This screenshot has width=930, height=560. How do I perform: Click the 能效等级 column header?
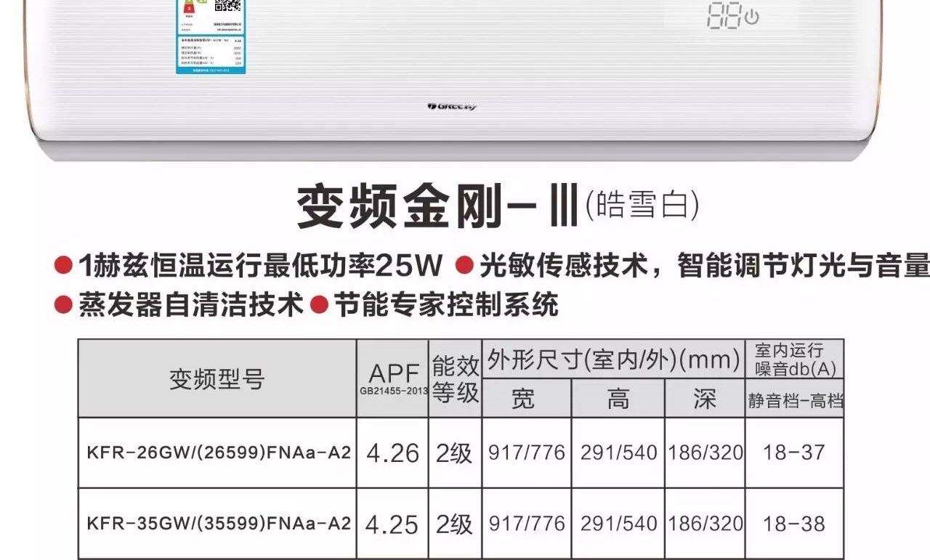pyautogui.click(x=456, y=378)
